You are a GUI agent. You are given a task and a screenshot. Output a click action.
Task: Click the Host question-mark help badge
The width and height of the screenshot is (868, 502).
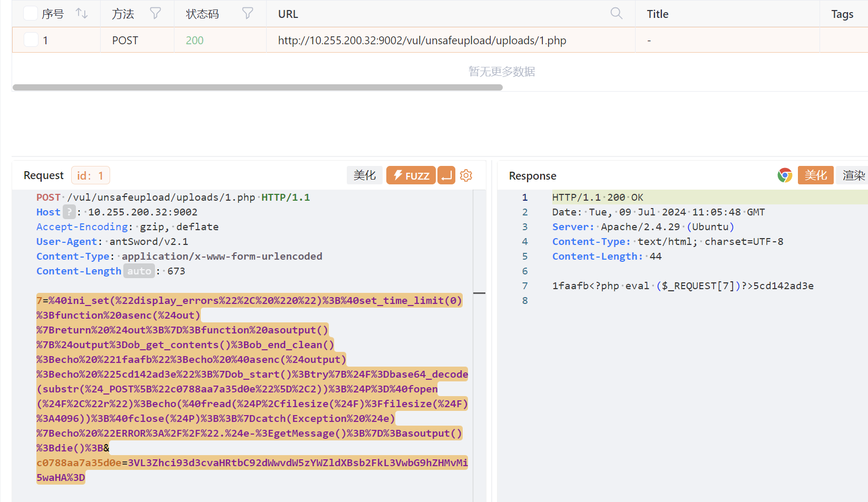click(69, 212)
